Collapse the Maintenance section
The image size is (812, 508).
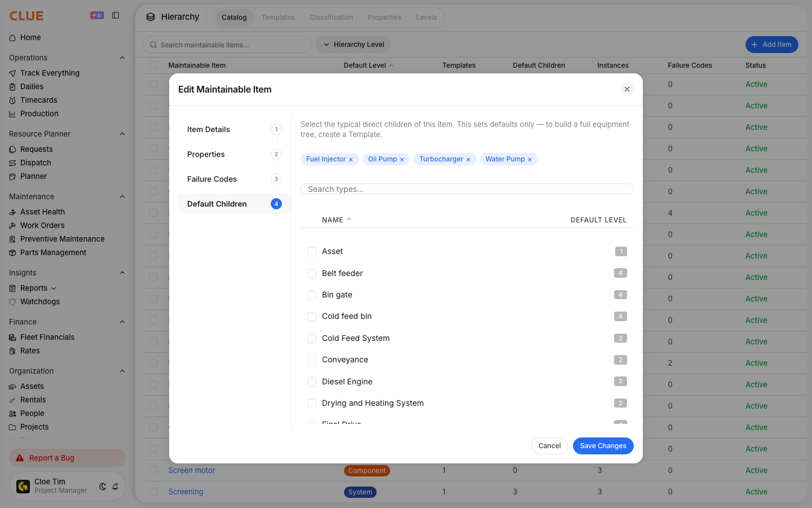[122, 196]
